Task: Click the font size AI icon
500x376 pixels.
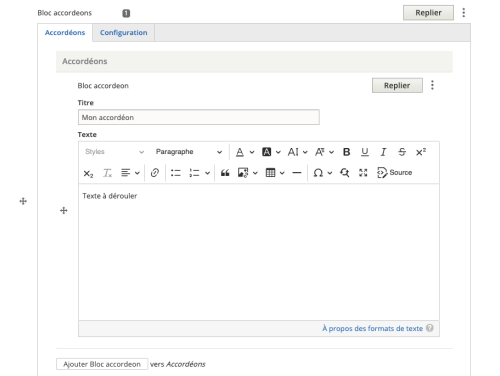Action: [x=293, y=152]
